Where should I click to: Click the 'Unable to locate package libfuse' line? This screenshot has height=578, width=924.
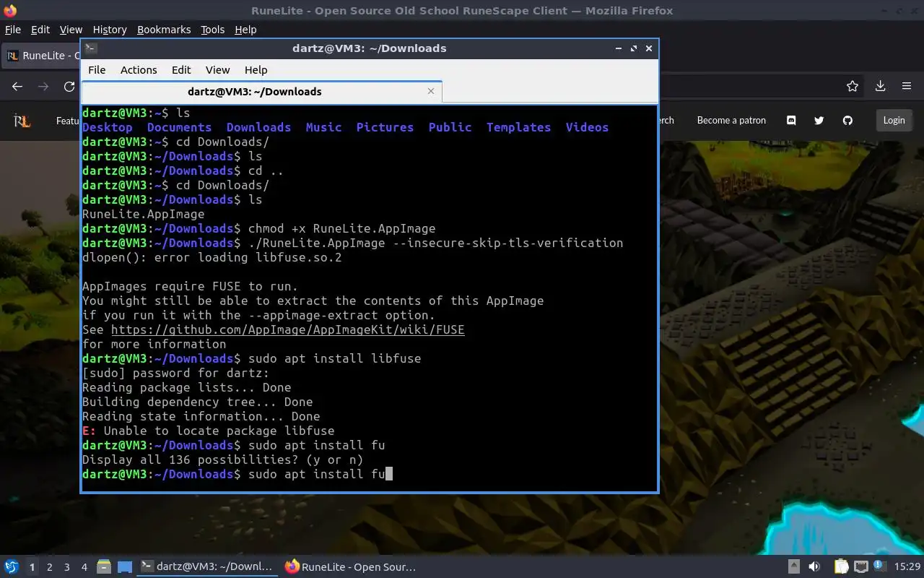point(209,431)
